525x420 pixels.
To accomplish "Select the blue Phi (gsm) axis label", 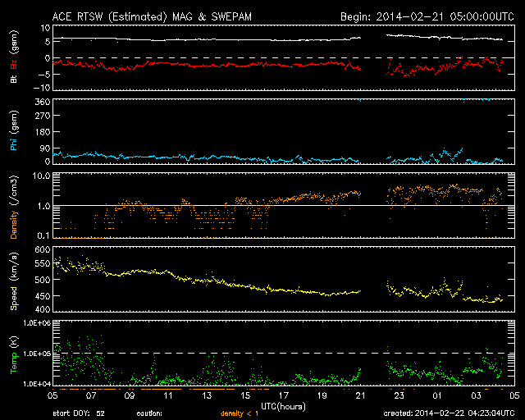I will (15, 132).
